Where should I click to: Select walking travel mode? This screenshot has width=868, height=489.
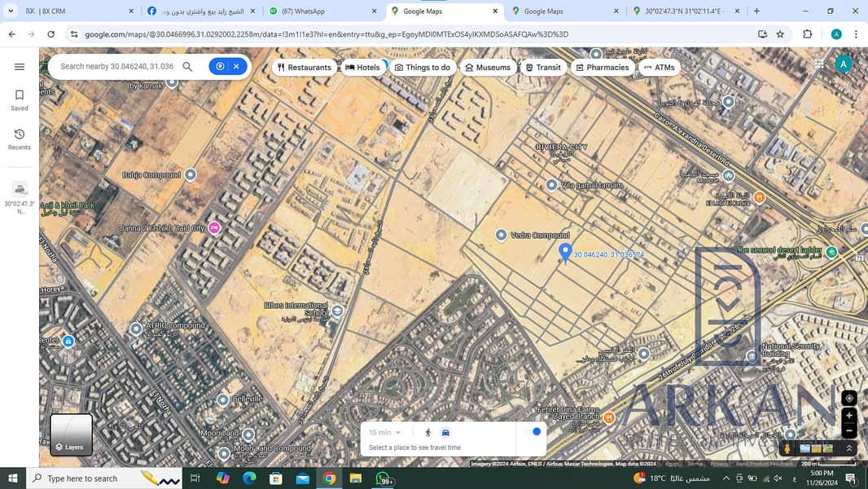428,433
